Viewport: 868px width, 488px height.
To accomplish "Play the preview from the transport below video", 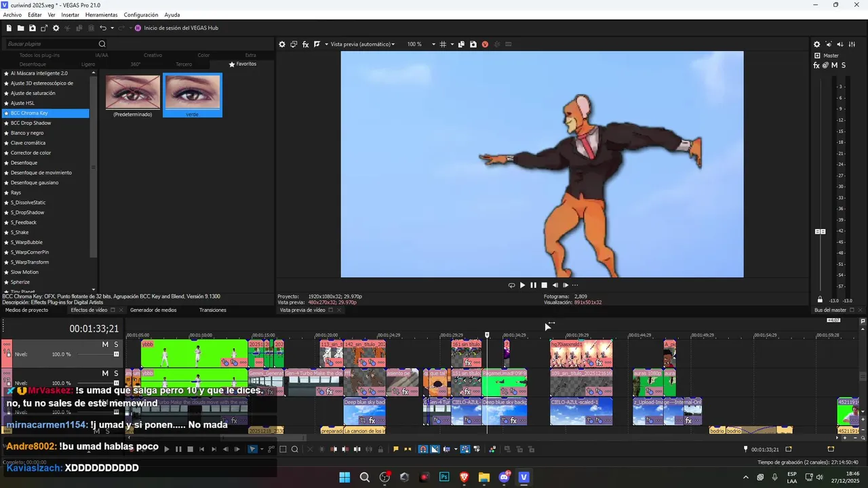I will [522, 285].
